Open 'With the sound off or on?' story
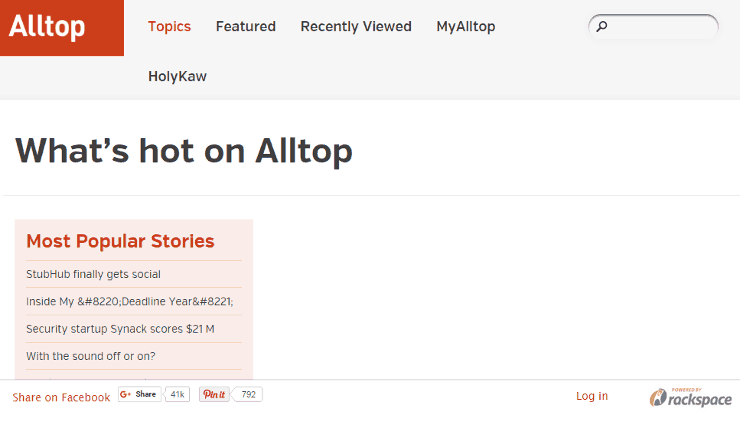The height and width of the screenshot is (424, 740). click(x=91, y=356)
